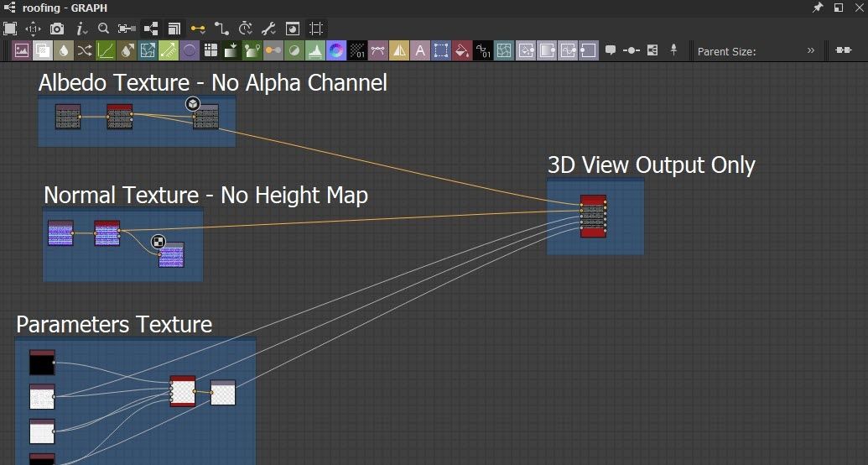The height and width of the screenshot is (465, 868).
Task: Expand the info display options dropdown
Action: point(83,29)
